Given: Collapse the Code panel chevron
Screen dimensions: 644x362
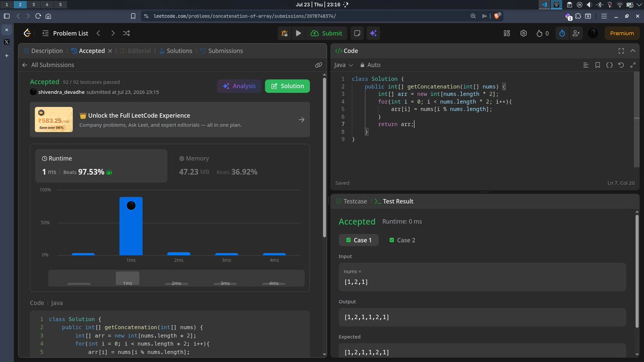Looking at the screenshot, I should pyautogui.click(x=633, y=51).
